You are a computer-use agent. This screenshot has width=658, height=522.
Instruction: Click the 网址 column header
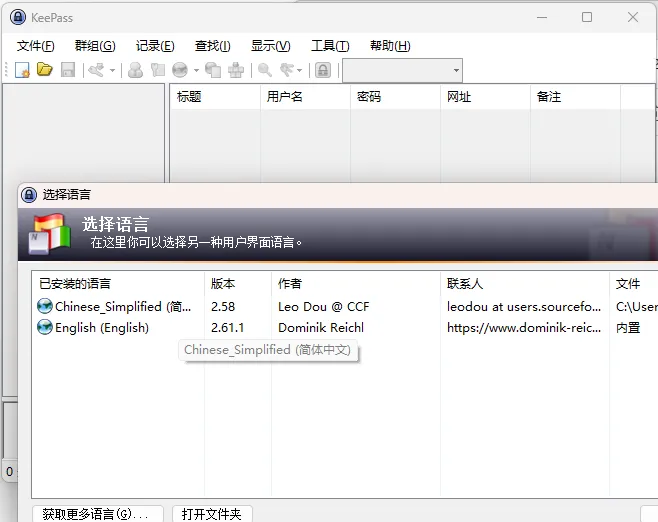pos(485,97)
